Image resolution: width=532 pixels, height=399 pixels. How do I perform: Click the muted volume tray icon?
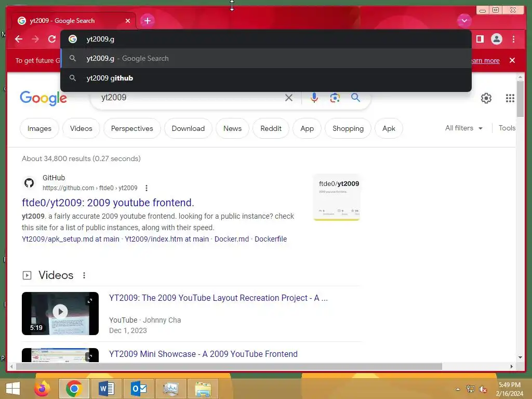point(483,389)
